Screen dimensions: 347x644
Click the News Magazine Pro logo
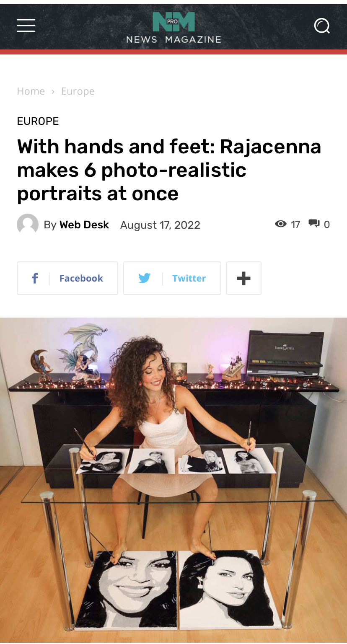click(x=173, y=28)
